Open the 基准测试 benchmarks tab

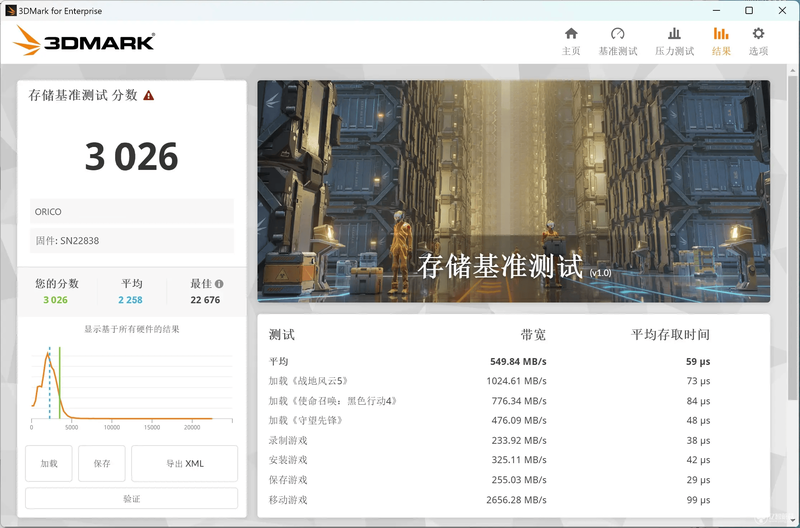click(x=617, y=42)
